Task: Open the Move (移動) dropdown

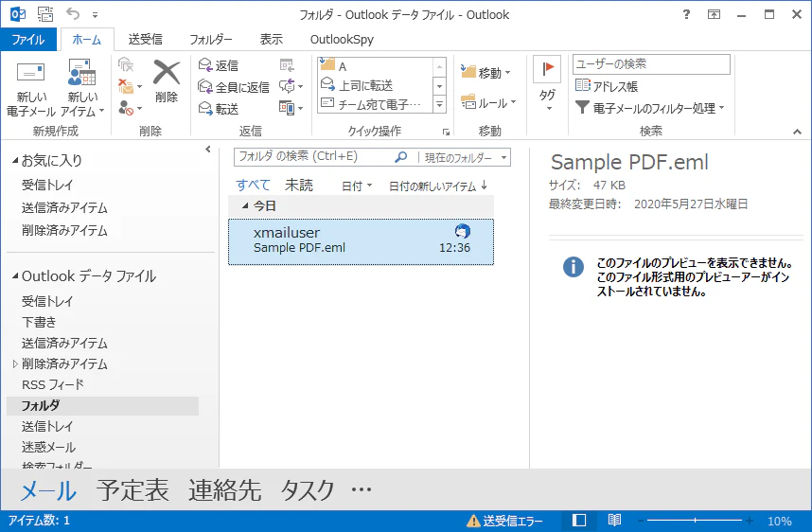Action: [x=485, y=73]
